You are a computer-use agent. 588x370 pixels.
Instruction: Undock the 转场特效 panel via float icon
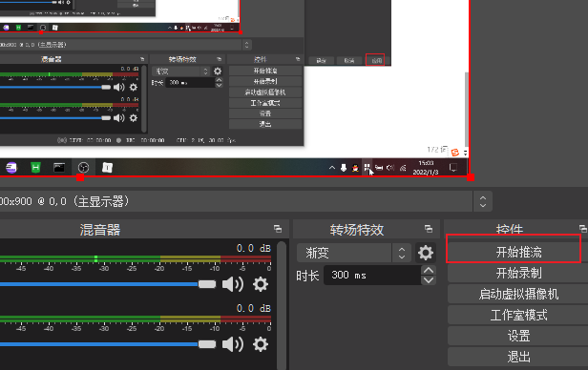pos(429,229)
